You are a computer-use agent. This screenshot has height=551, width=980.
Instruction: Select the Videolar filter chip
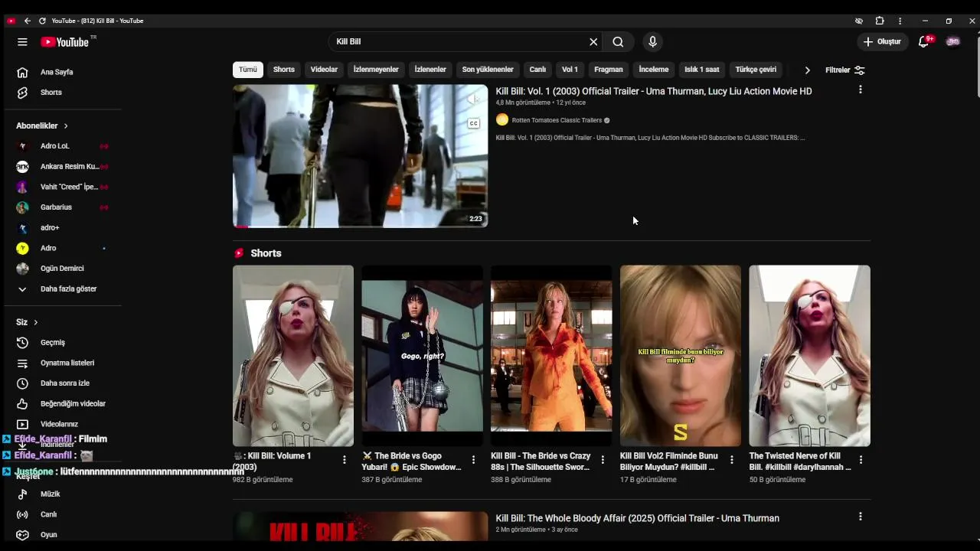tap(324, 70)
